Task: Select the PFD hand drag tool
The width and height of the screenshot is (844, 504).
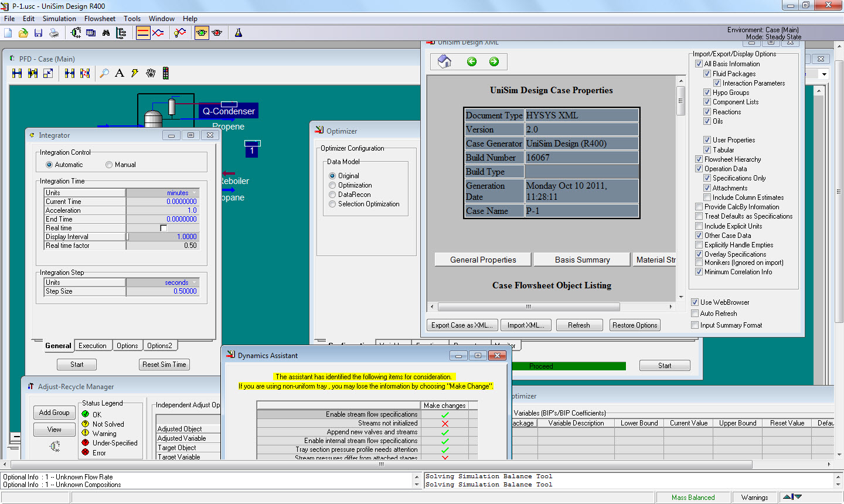Action: [x=151, y=73]
